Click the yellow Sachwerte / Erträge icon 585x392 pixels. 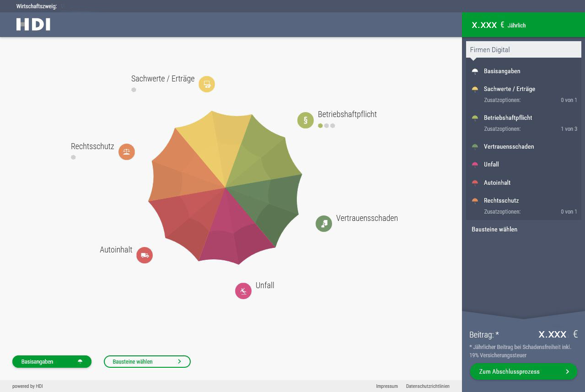207,84
